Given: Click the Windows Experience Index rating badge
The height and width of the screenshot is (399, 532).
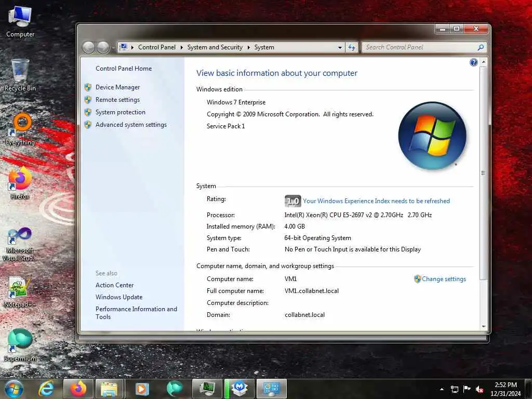Looking at the screenshot, I should [x=292, y=201].
